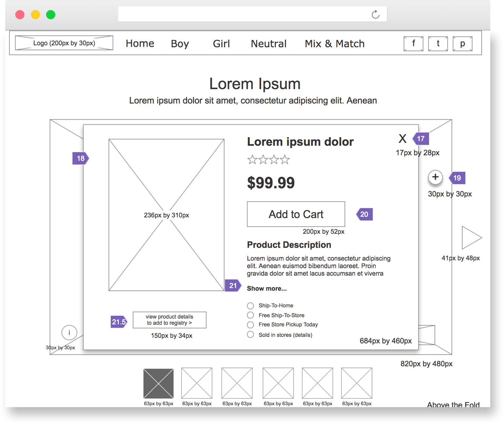
Task: Click the browser reload icon
Action: [x=375, y=14]
